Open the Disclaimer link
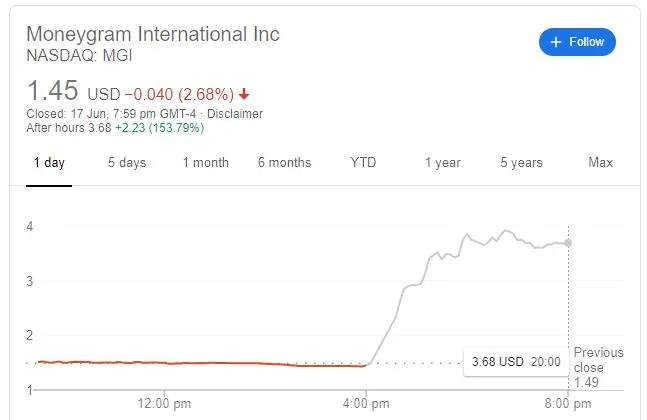 pos(235,114)
